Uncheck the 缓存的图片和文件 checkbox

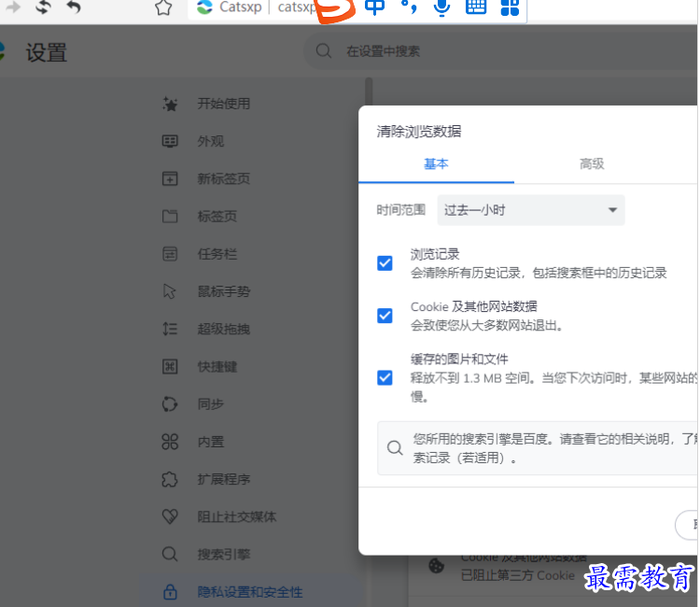point(385,378)
